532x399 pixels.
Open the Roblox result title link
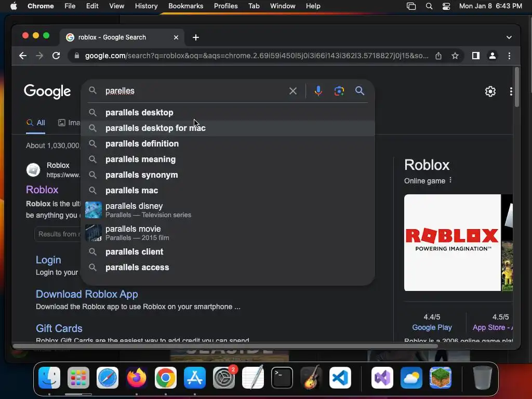coord(42,190)
